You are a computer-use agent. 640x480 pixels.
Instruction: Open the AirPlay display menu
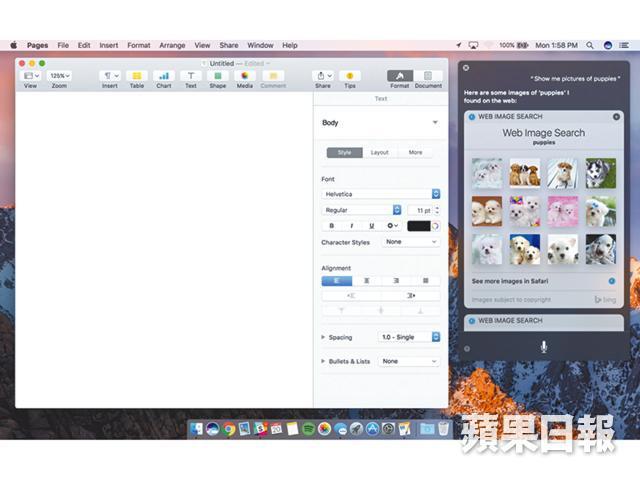tap(473, 45)
